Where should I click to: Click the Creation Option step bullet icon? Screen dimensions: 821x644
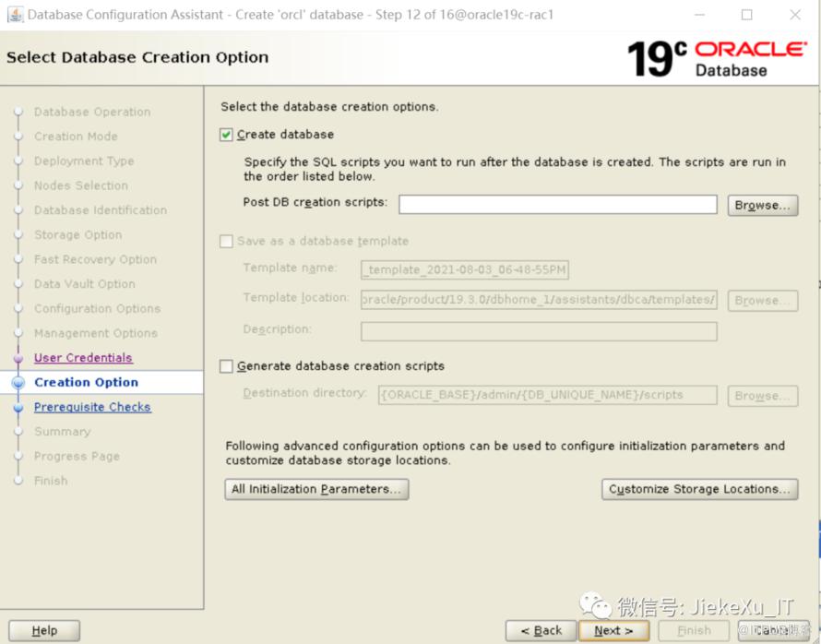[x=18, y=383]
